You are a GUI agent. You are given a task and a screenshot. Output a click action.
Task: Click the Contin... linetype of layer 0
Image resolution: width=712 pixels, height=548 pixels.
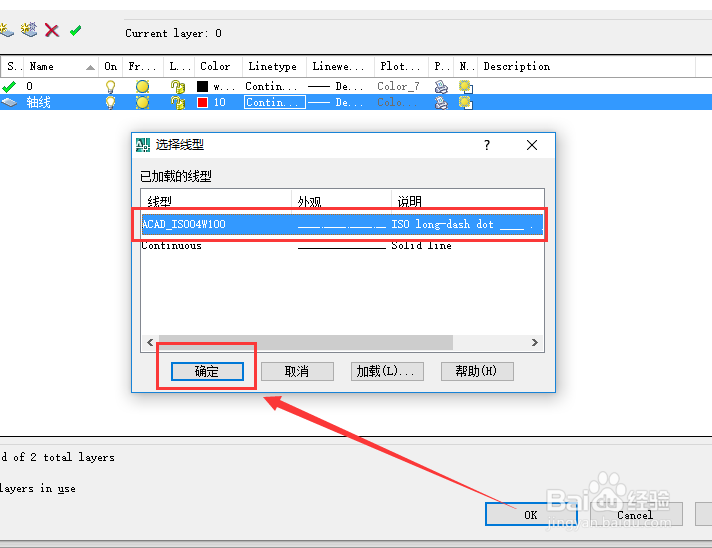pos(271,86)
